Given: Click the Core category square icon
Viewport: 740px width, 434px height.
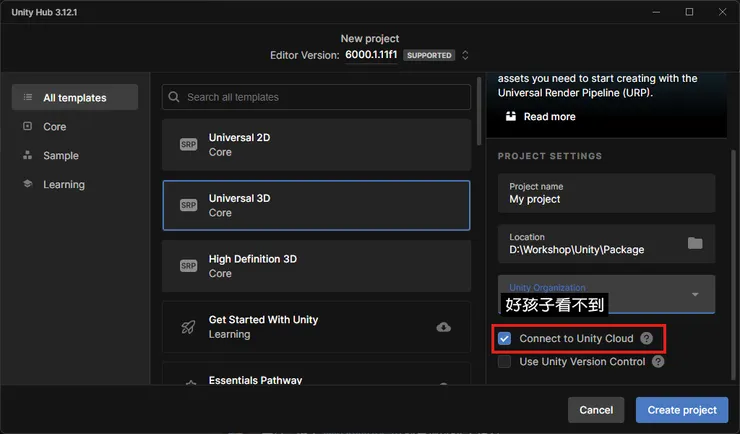Looking at the screenshot, I should pos(27,126).
